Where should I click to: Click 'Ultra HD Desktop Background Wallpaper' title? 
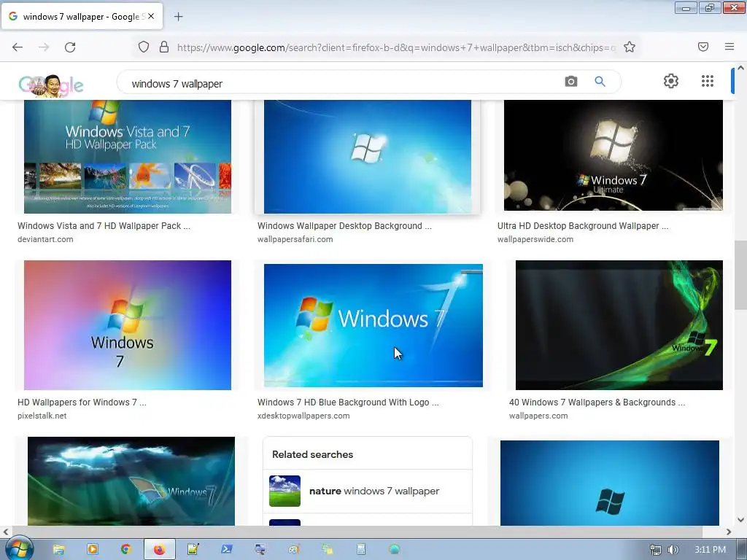tap(583, 226)
